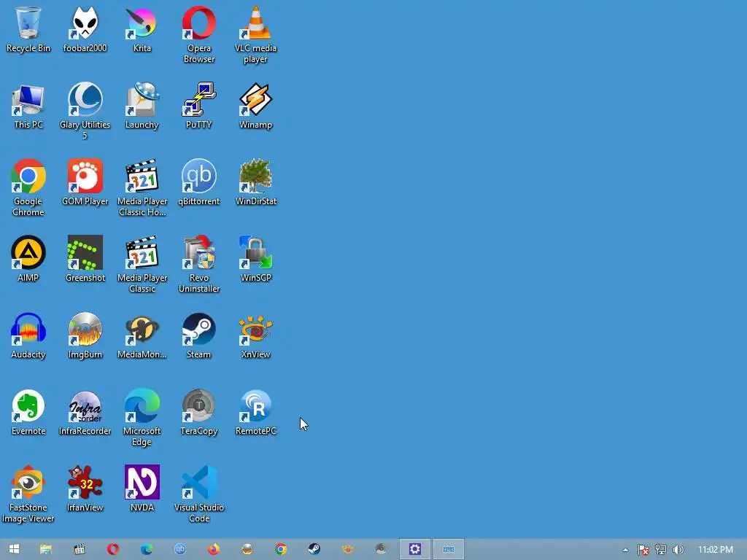Screen dimensions: 747x560
Task: Open the Edge icon on the taskbar
Action: (x=146, y=549)
